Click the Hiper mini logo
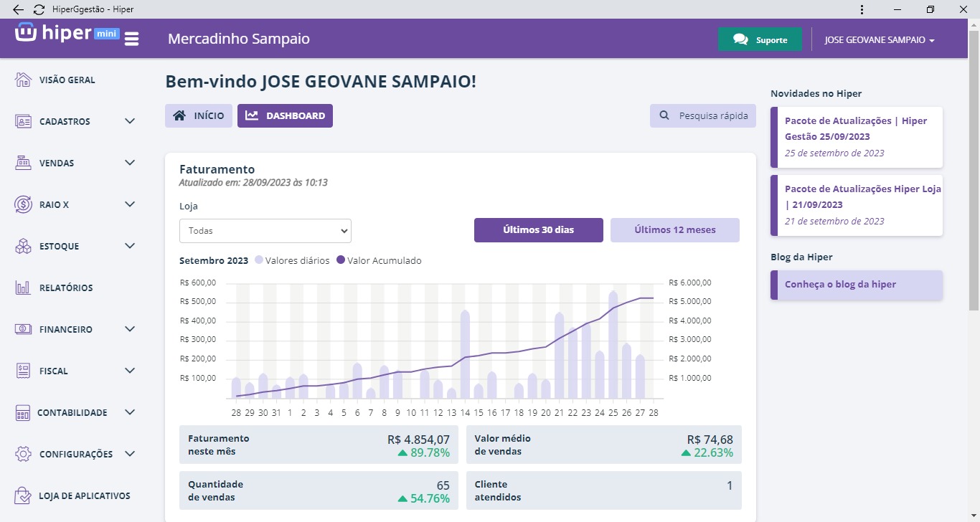980x522 pixels. point(66,34)
